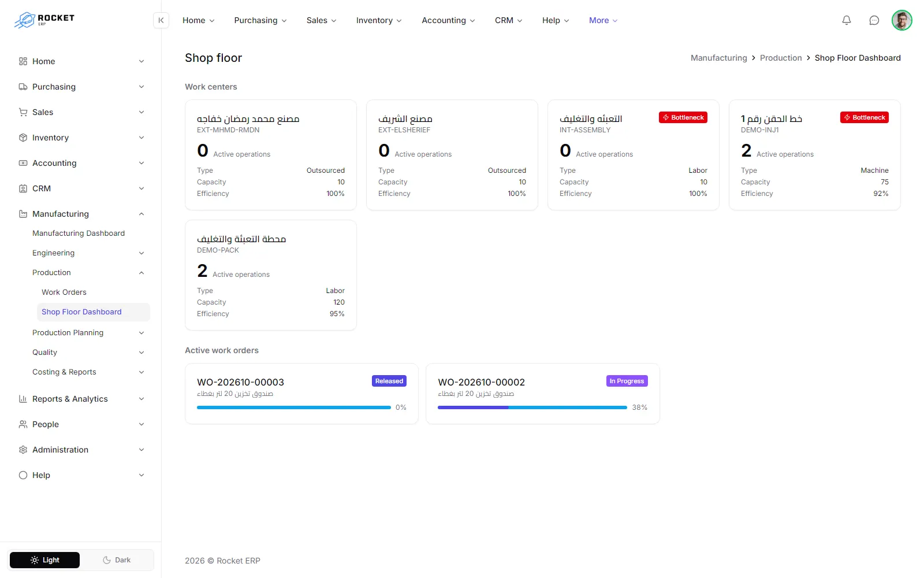The height and width of the screenshot is (578, 924).
Task: Click the sidebar Accounting icon
Action: coord(23,163)
